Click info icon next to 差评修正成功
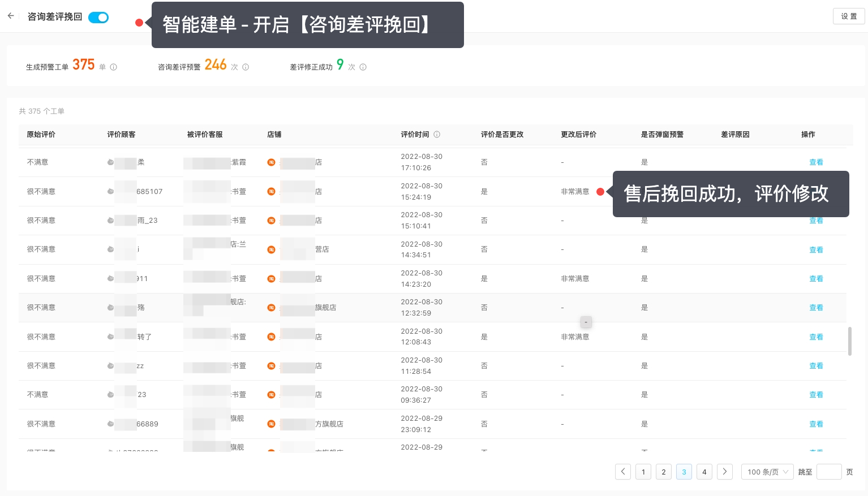 click(363, 67)
